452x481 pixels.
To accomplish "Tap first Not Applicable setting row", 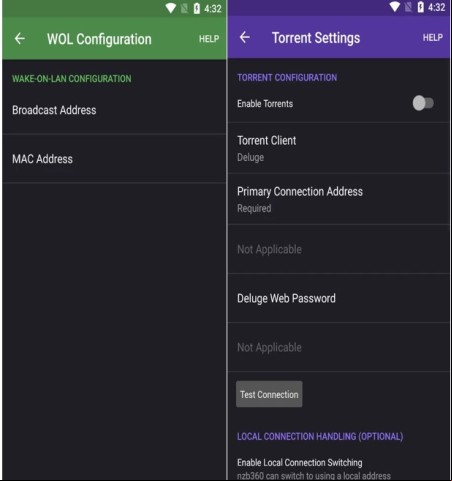I will pos(339,249).
